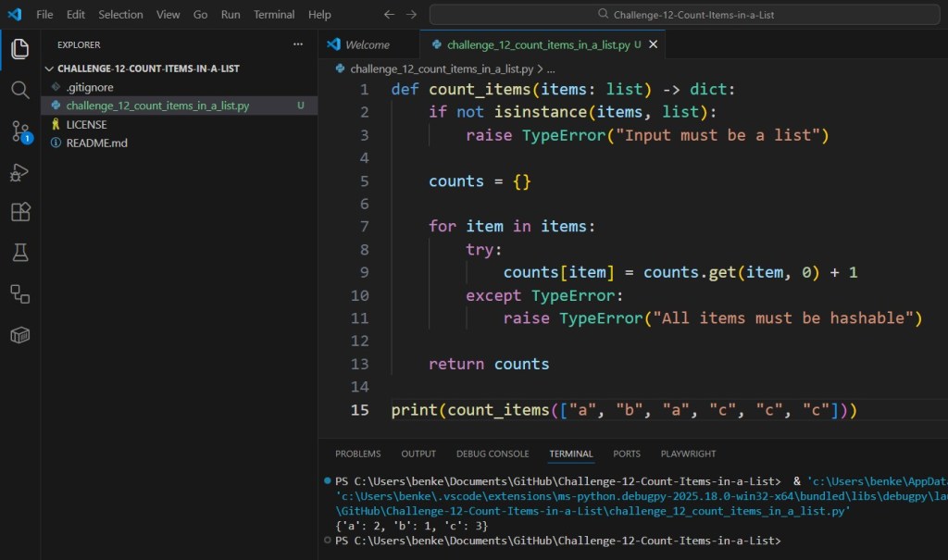Open the Run menu
948x560 pixels.
click(230, 14)
